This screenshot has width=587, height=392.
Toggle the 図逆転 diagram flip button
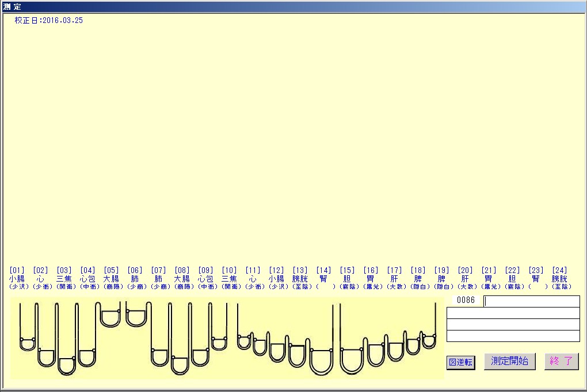tap(461, 363)
